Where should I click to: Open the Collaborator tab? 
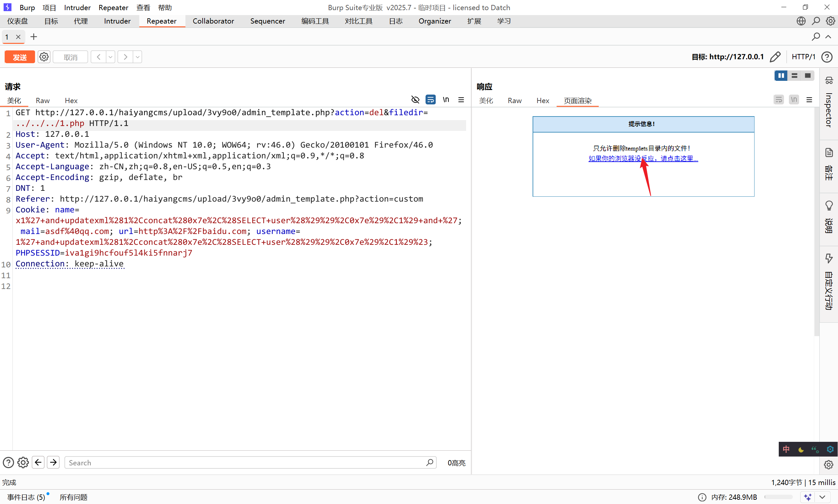[213, 21]
